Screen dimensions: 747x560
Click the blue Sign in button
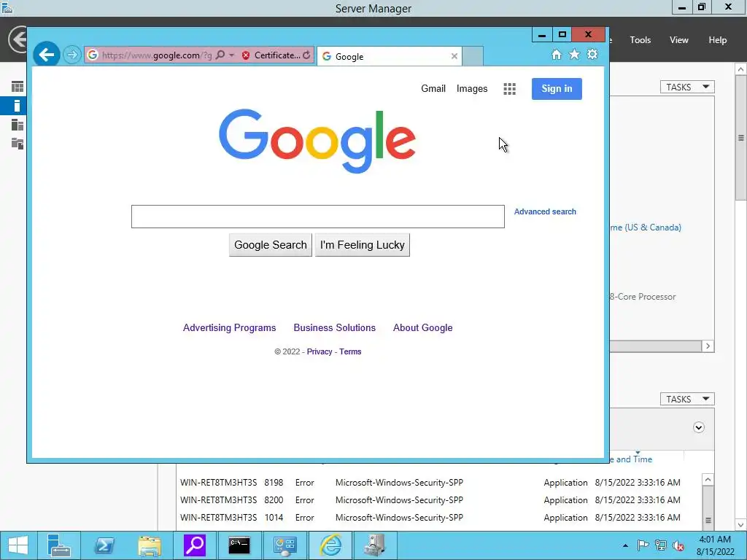557,88
